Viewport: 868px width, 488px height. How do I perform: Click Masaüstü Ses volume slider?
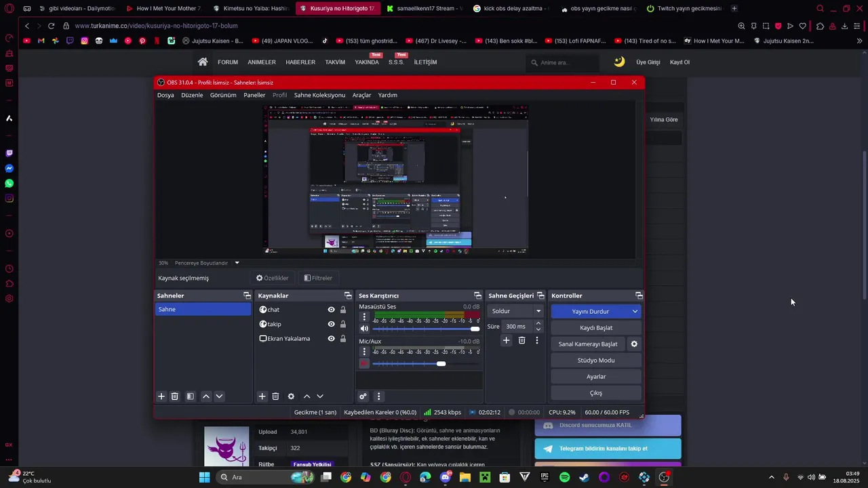click(426, 329)
